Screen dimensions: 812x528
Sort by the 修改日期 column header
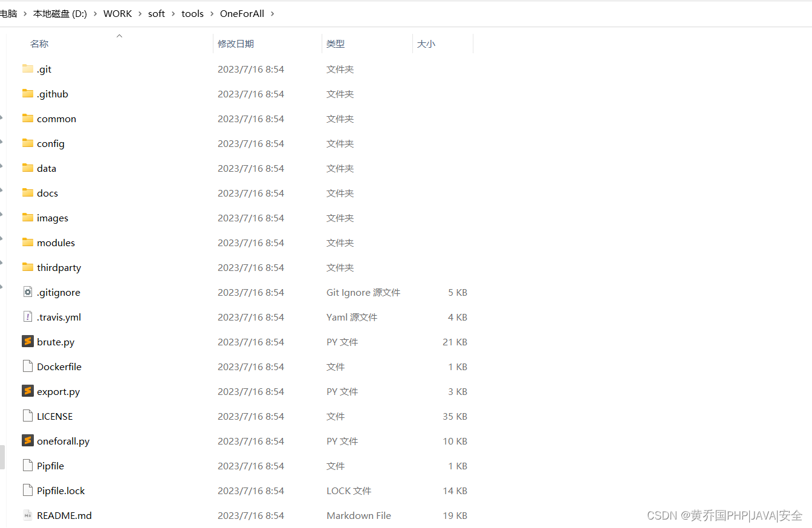236,44
